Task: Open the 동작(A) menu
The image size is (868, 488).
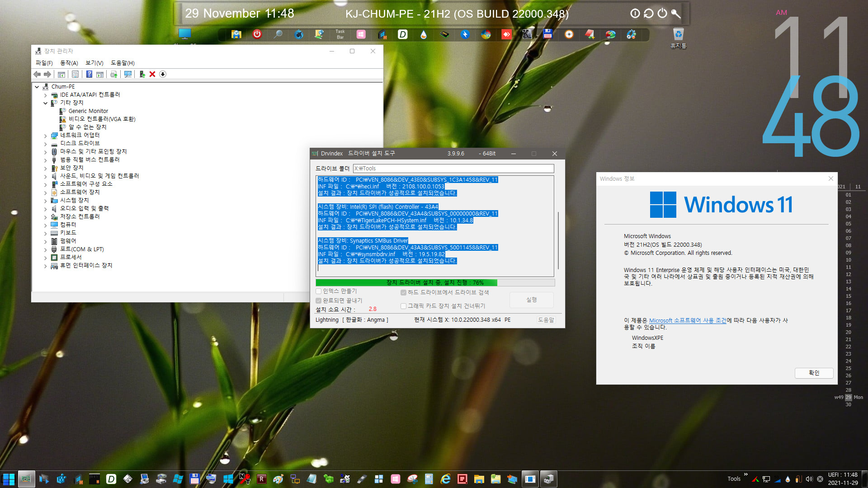Action: coord(69,63)
